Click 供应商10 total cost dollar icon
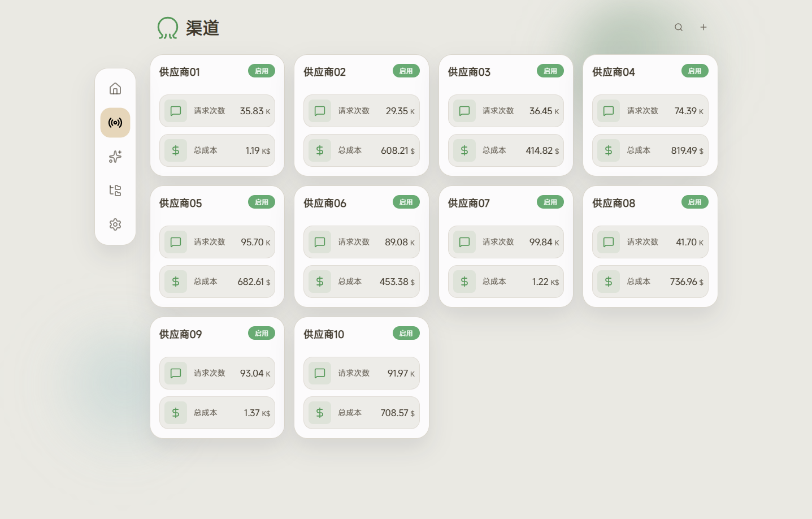The height and width of the screenshot is (519, 812). point(320,413)
